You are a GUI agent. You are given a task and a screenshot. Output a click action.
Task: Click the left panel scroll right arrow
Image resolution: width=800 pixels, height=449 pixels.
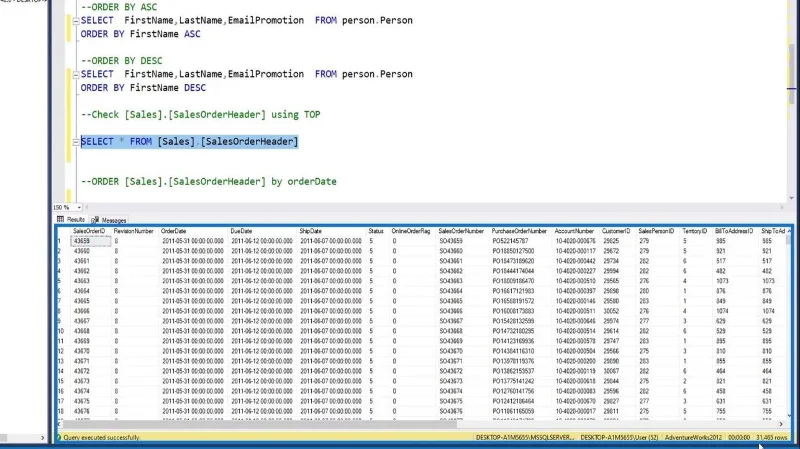click(42, 438)
